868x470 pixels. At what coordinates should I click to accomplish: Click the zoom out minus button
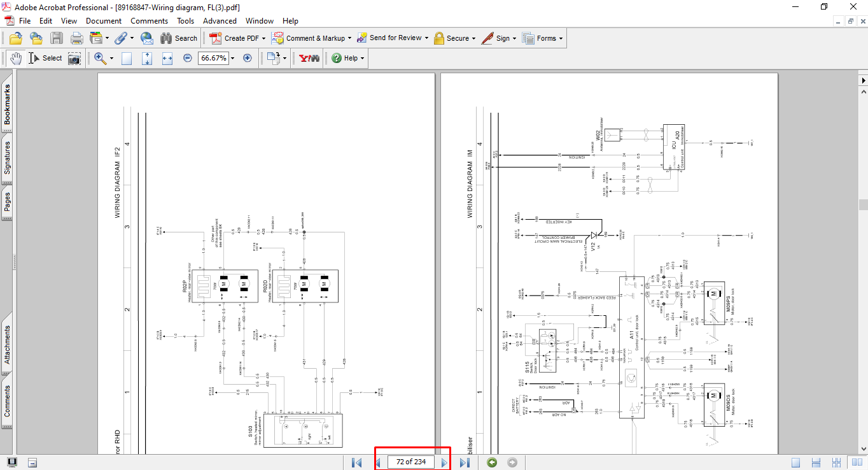click(x=188, y=58)
